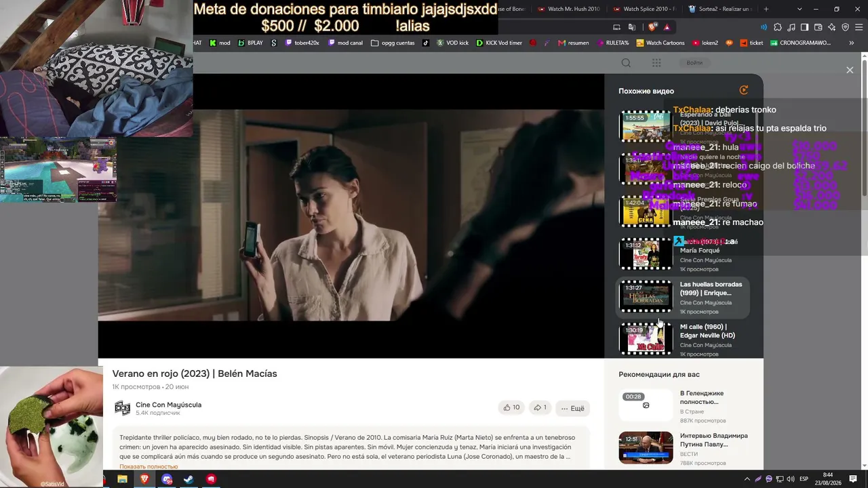Screen dimensions: 868x488
Task: Open Mi calle (1960) Edgar Neville video
Action: pyautogui.click(x=707, y=331)
